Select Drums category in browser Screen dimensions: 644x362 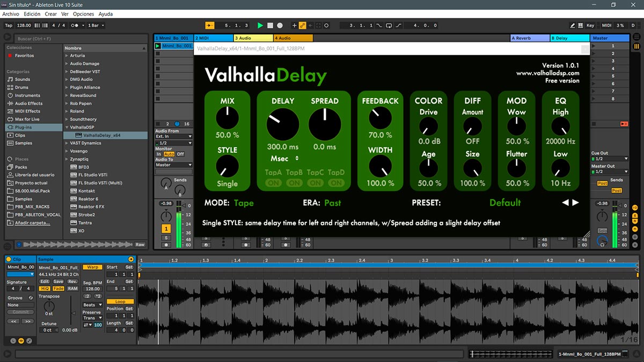tap(21, 87)
